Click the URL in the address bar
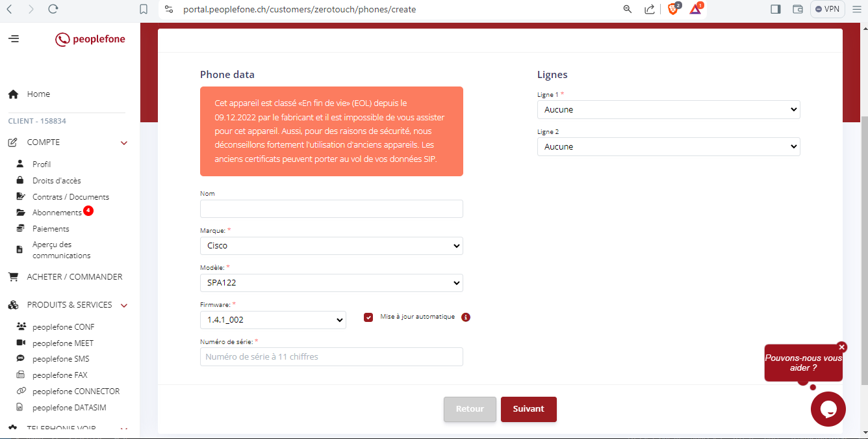 click(300, 9)
